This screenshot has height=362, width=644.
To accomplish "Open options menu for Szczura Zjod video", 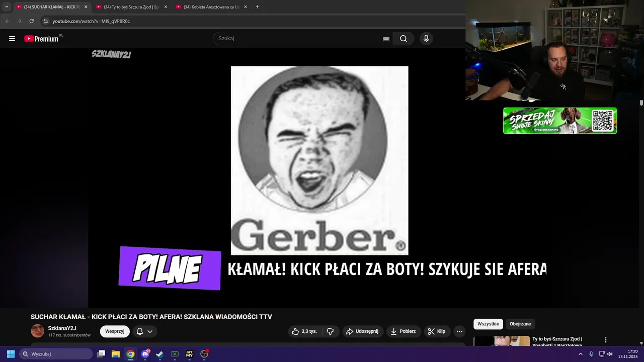I will point(606,340).
